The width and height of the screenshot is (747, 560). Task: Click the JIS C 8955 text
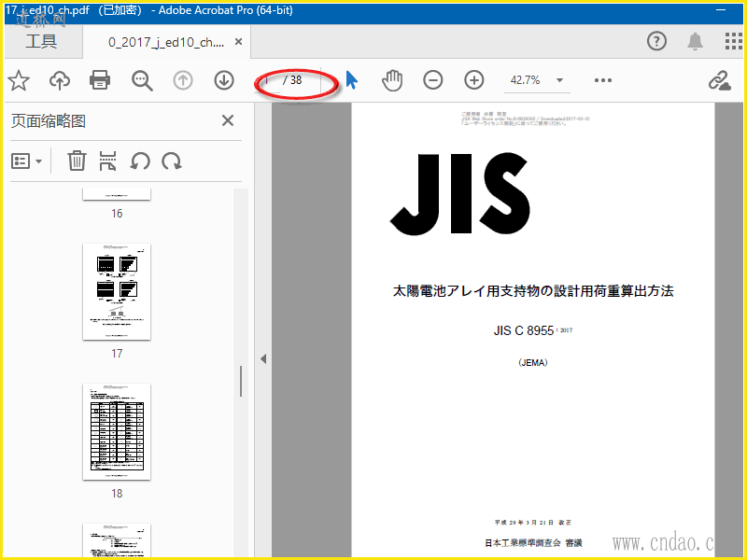524,330
